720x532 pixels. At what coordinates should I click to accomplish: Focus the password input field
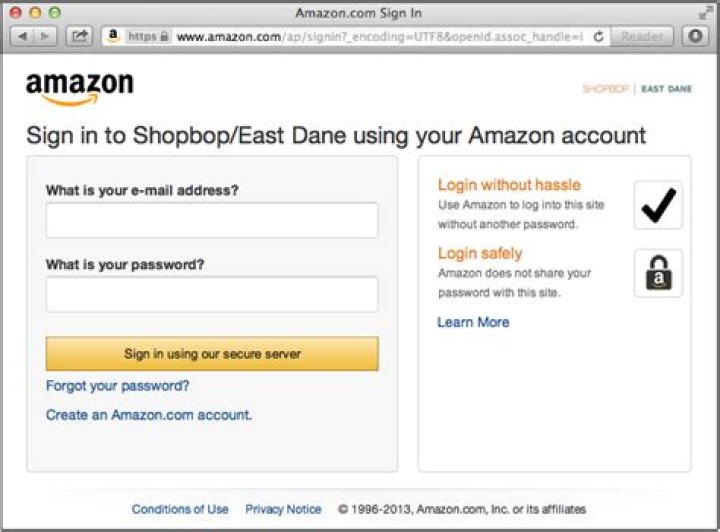pyautogui.click(x=212, y=294)
